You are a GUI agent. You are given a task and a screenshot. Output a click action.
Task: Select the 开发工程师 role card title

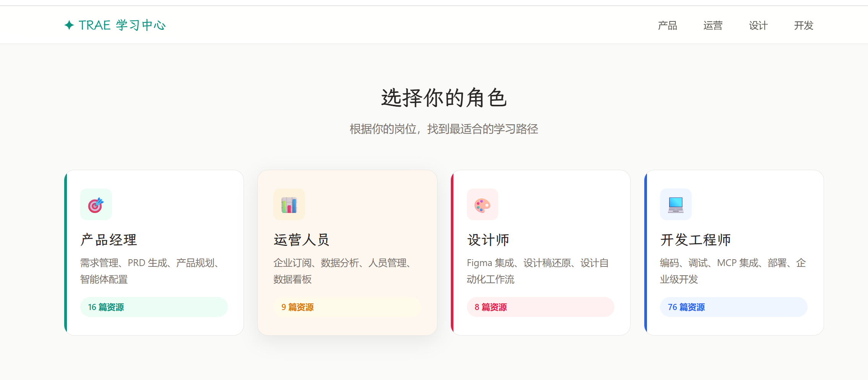point(695,240)
